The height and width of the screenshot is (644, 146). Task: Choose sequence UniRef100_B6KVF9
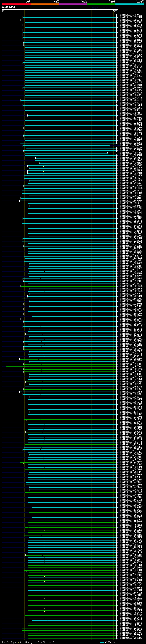tap(131, 180)
